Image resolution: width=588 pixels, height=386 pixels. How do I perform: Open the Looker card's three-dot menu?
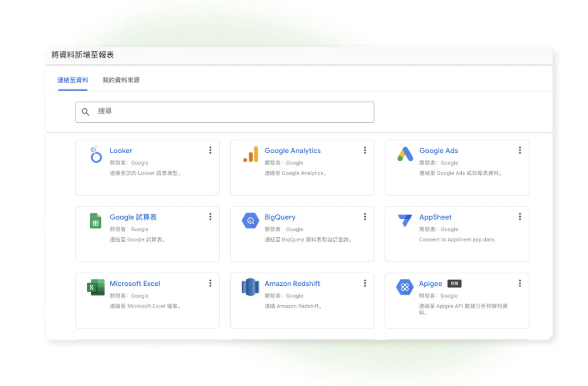tap(210, 150)
